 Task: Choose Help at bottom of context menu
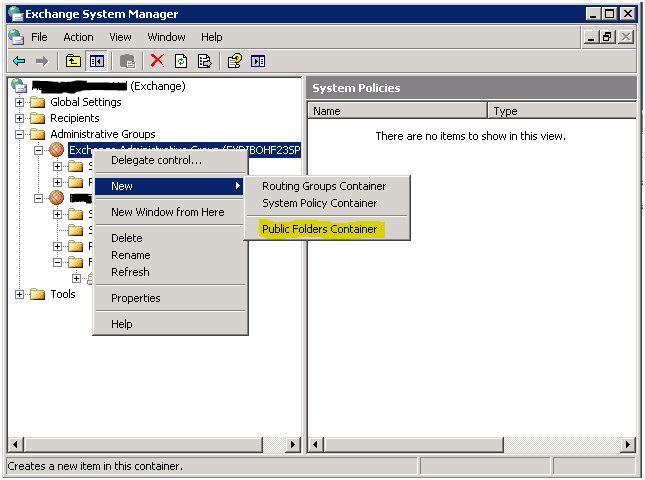tap(170, 324)
